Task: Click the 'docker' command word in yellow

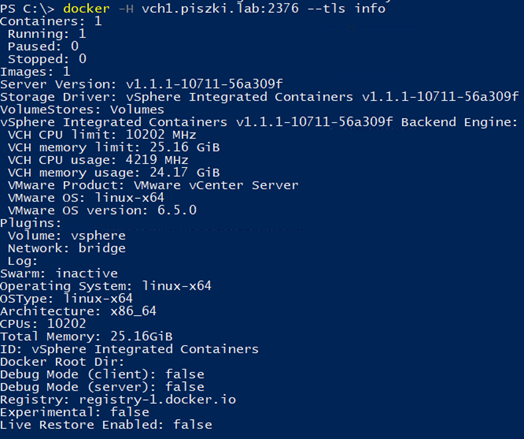Action: coord(86,8)
